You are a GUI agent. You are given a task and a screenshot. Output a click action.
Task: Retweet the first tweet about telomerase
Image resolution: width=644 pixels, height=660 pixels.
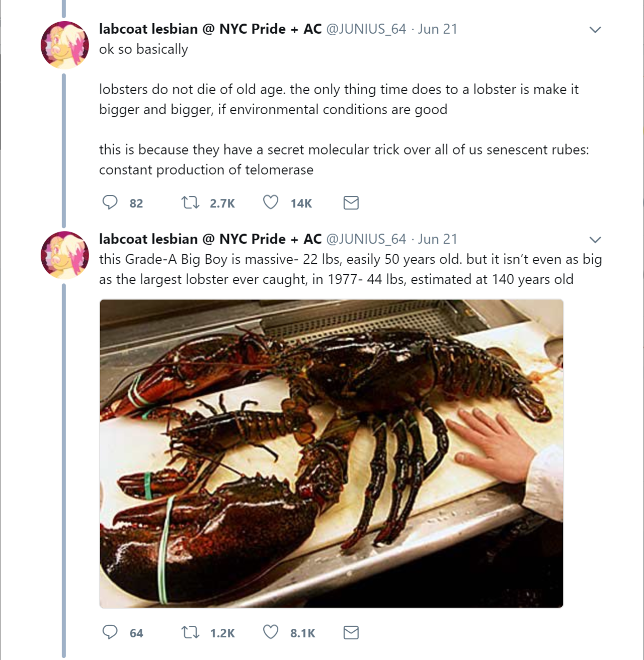[x=190, y=202]
